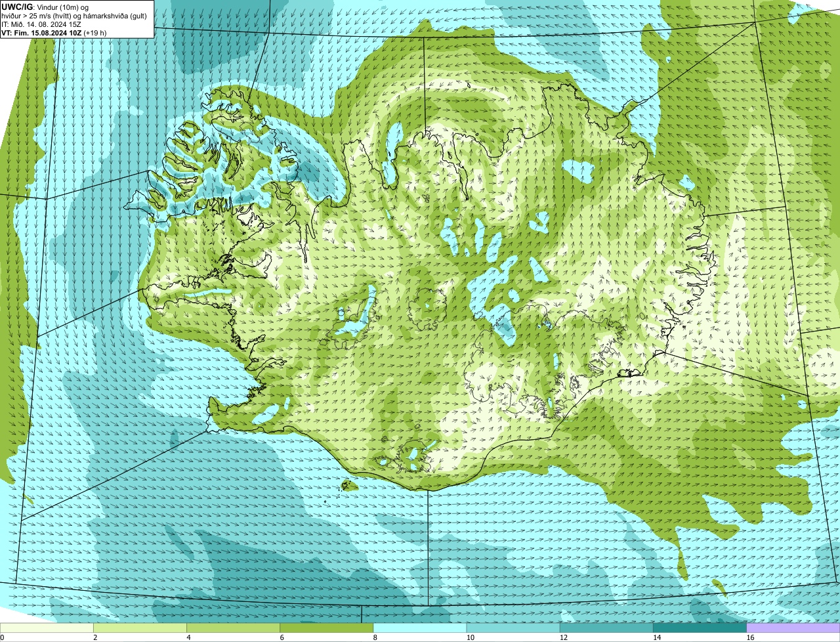Click the 12–14 m/s teal legend swatch
The height and width of the screenshot is (642, 840).
(606, 628)
